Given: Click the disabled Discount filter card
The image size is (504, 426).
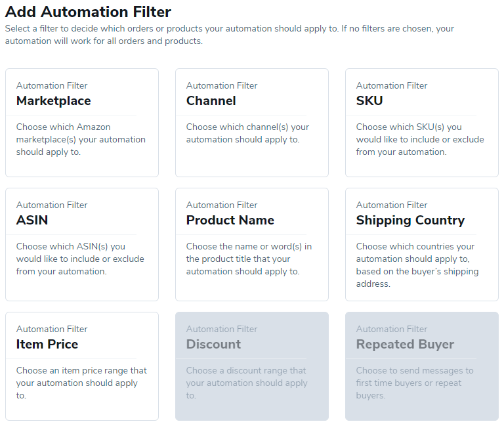Looking at the screenshot, I should click(x=252, y=366).
